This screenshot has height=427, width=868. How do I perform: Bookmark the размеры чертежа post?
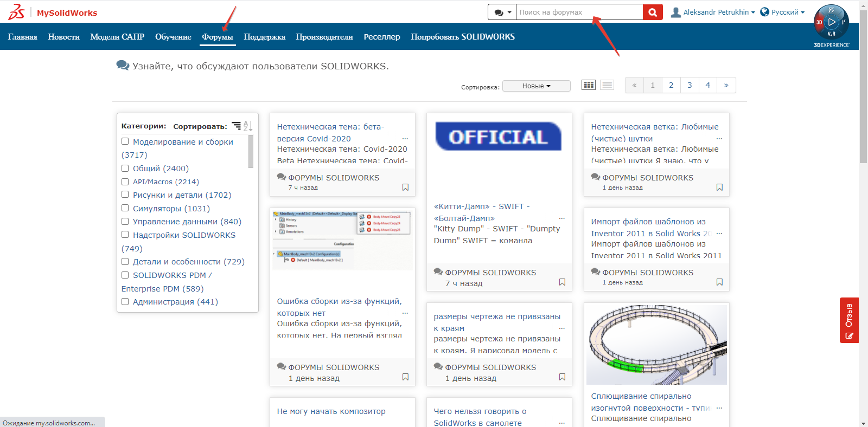[562, 377]
